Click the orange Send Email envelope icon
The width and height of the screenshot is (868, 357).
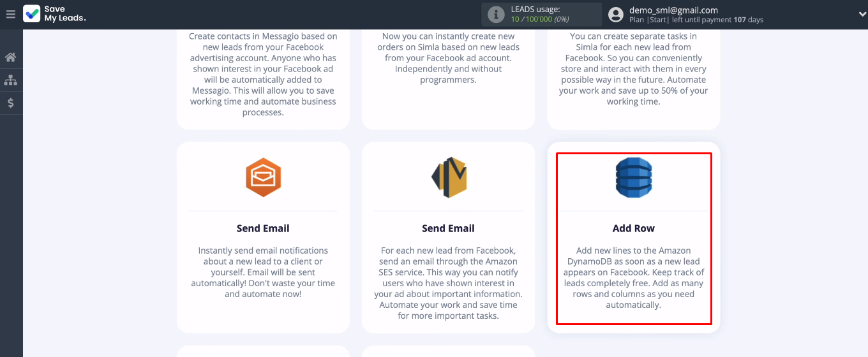[263, 177]
